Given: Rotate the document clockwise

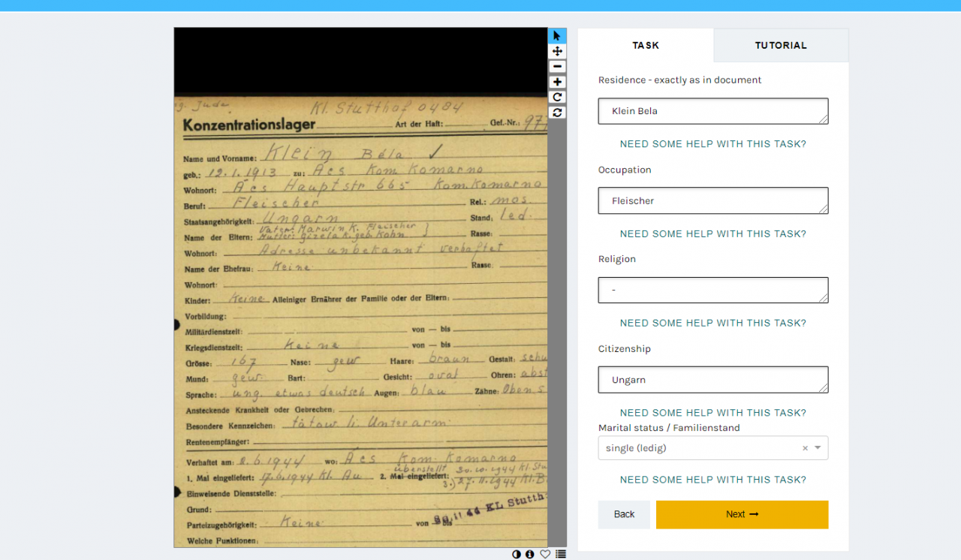Looking at the screenshot, I should (557, 97).
